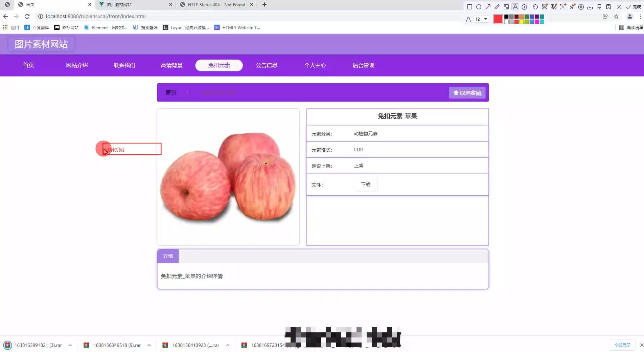This screenshot has height=352, width=644.
Task: Click the download screenshot icon
Action: (590, 7)
